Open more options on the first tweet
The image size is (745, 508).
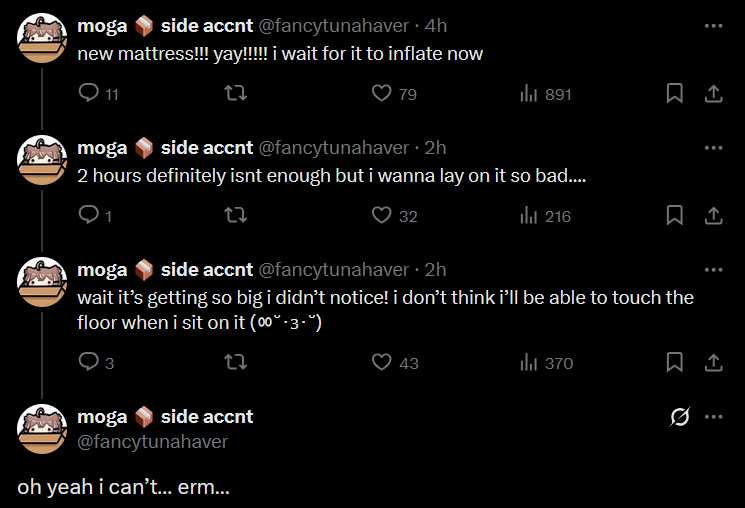coord(713,25)
